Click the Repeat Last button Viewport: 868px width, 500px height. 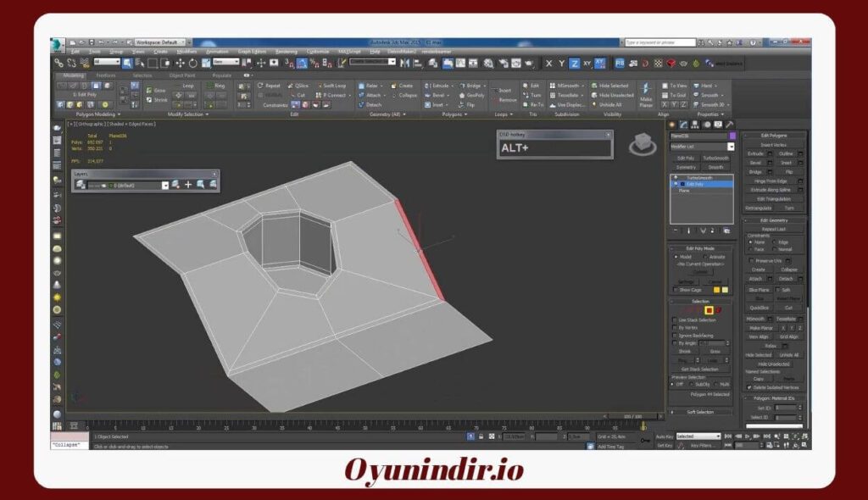click(x=774, y=229)
